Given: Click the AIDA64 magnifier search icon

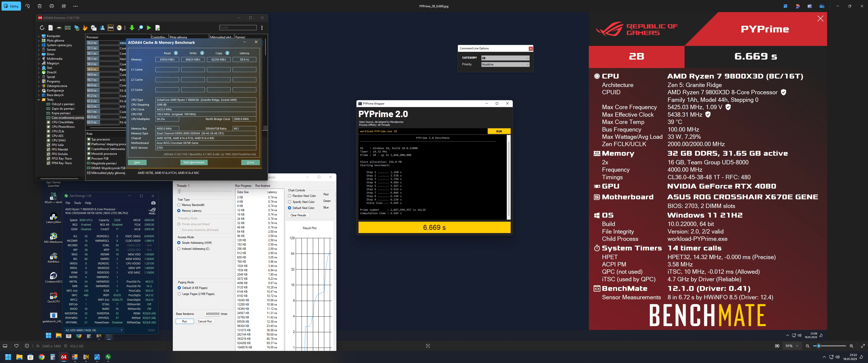Looking at the screenshot, I should (141, 28).
